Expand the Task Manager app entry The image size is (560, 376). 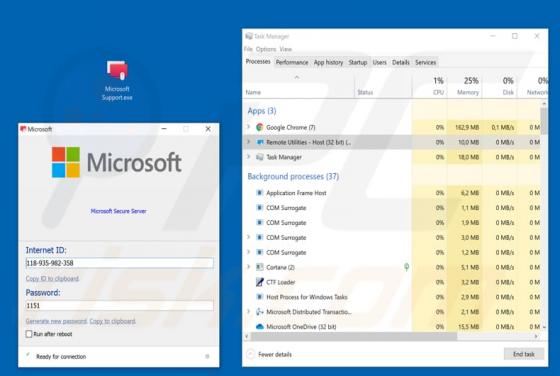pyautogui.click(x=249, y=156)
